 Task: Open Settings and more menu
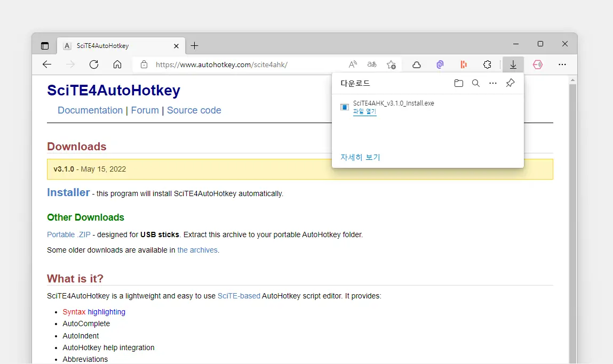(562, 64)
